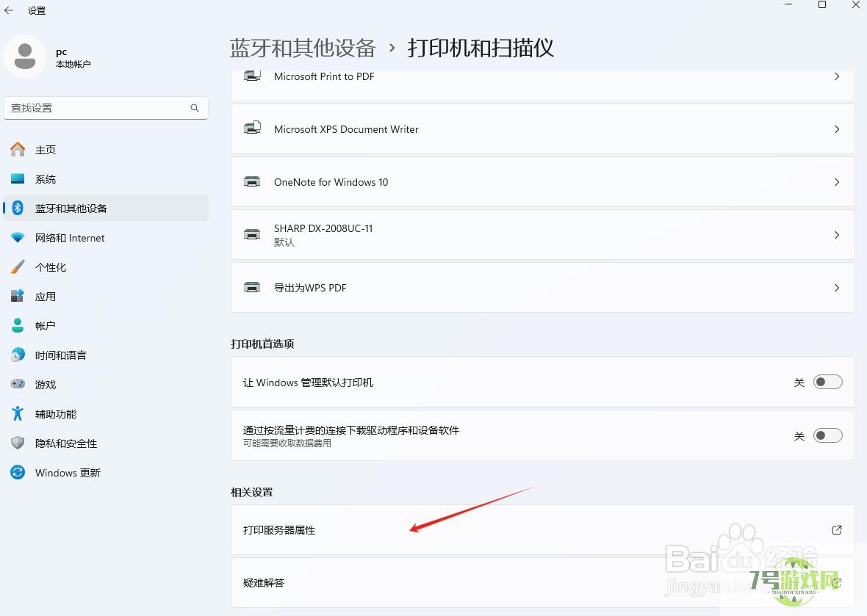Click the Microsoft XPS Document Writer printer icon
867x616 pixels.
pos(252,128)
